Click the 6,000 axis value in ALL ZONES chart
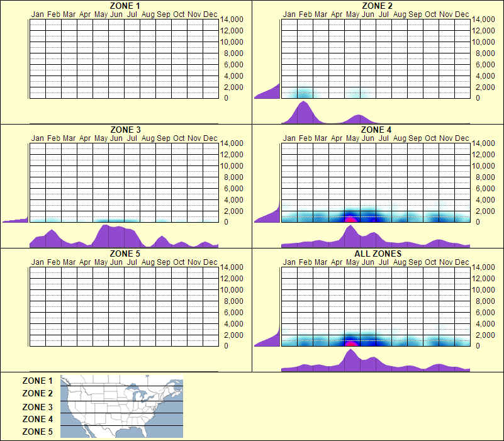 pos(485,313)
